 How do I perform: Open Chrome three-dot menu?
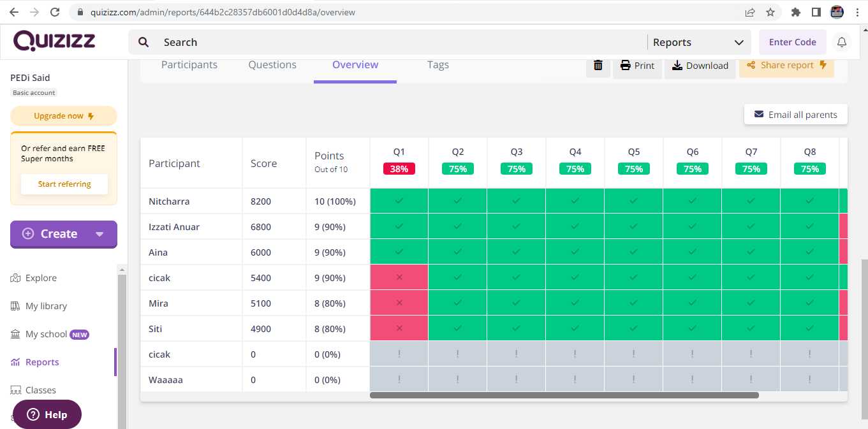coord(857,12)
